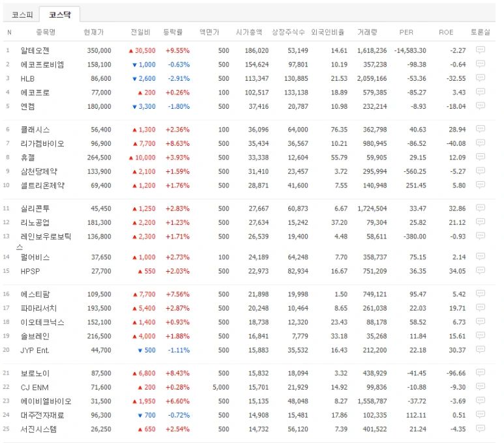Open discussion room icon for CJ ENM

(x=481, y=387)
